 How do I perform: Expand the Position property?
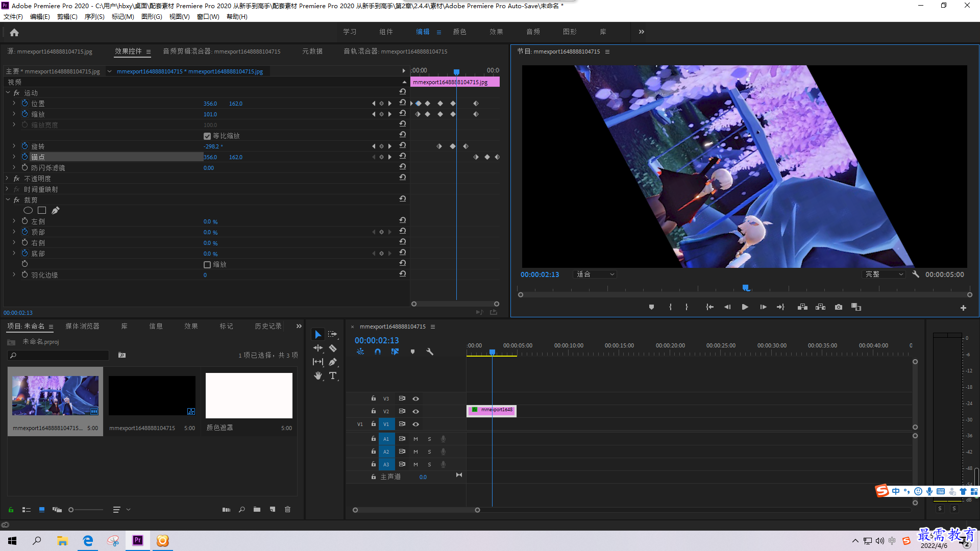tap(14, 103)
